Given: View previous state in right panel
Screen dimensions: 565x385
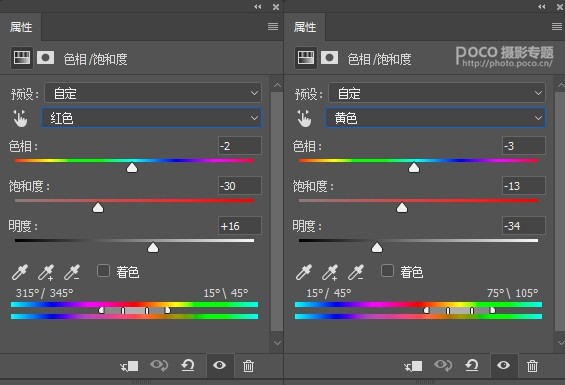Looking at the screenshot, I should coord(443,366).
